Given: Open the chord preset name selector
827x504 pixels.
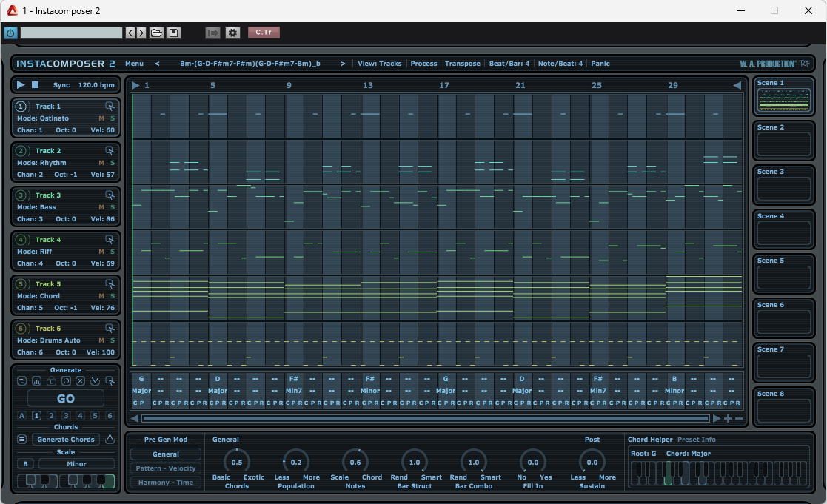Looking at the screenshot, I should 250,63.
